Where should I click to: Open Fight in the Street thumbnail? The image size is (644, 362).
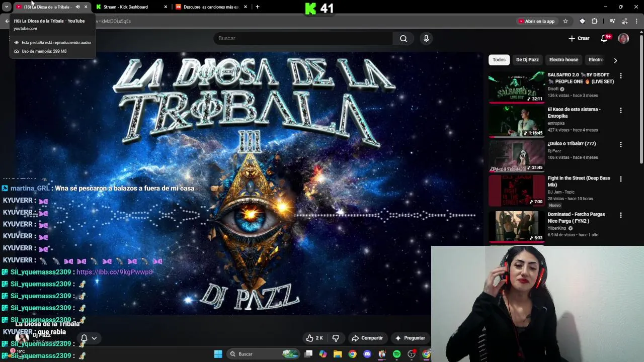coord(516,191)
